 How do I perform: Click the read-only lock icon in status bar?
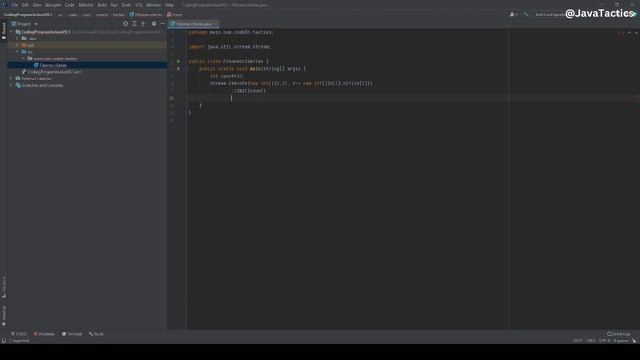tap(634, 340)
